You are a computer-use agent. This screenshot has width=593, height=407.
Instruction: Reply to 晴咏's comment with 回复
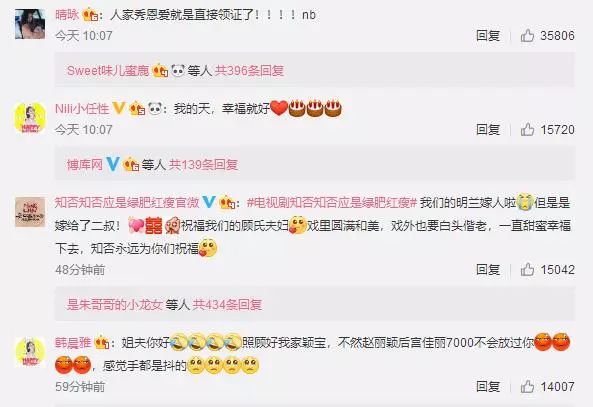(488, 36)
